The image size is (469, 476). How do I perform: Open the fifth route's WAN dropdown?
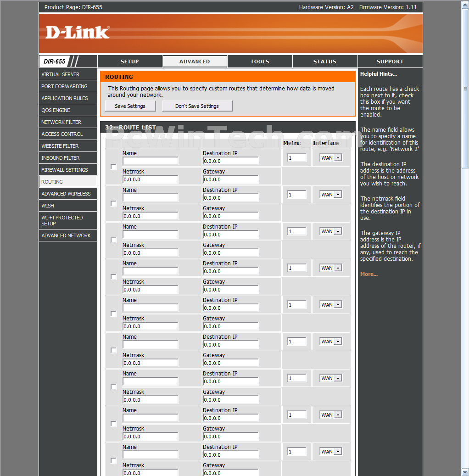tap(331, 305)
